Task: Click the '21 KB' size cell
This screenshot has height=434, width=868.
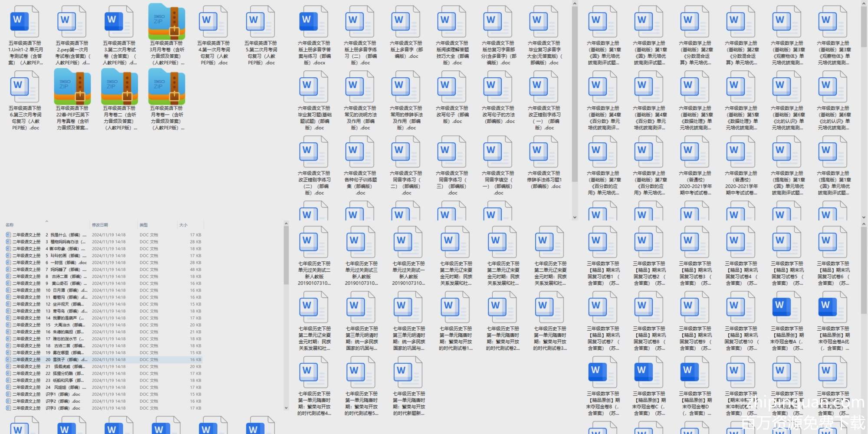Action: coord(195,332)
